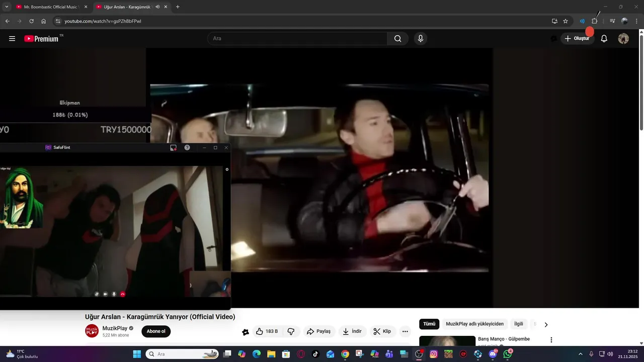Open MuzikPlay channel avatar
This screenshot has height=362, width=644.
pos(92,331)
